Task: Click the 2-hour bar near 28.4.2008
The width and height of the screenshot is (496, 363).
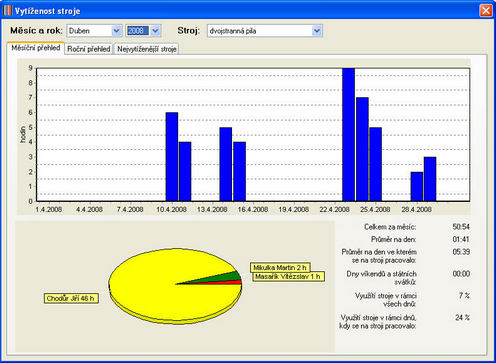Action: tap(417, 186)
